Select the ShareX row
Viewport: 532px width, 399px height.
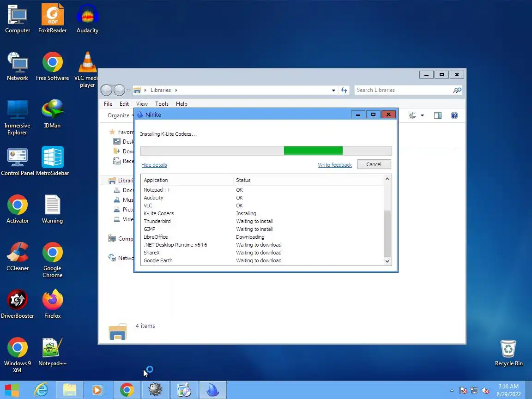[x=262, y=253]
